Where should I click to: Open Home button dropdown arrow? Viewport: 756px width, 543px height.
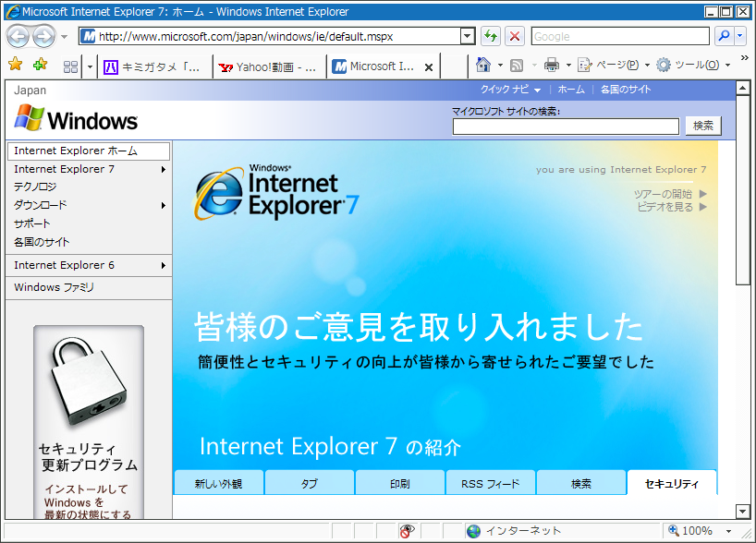point(500,65)
